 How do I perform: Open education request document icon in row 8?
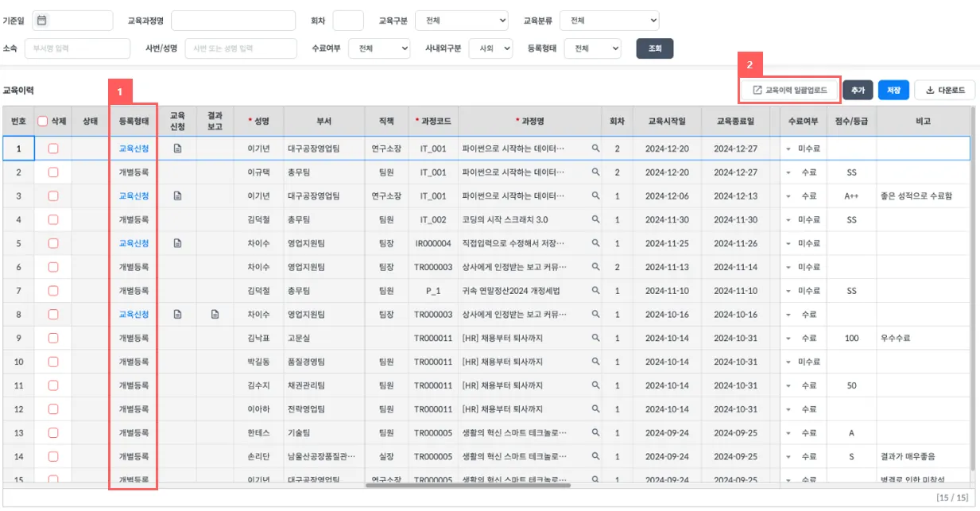pyautogui.click(x=177, y=315)
